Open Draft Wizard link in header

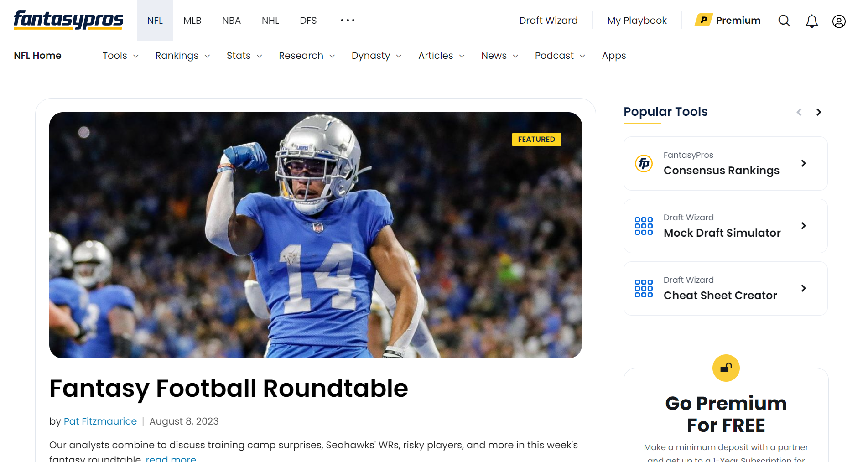tap(548, 21)
